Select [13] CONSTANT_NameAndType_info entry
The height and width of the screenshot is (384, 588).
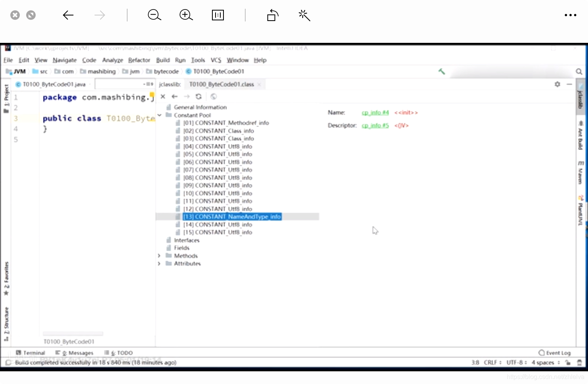tap(232, 217)
